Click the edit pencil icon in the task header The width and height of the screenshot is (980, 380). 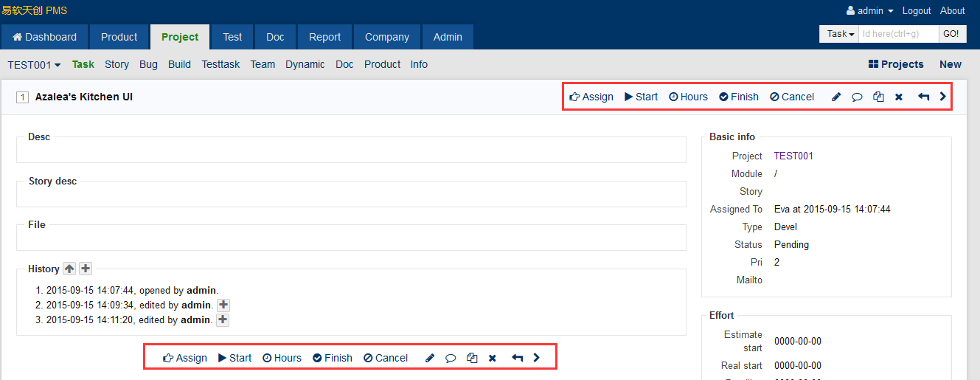pyautogui.click(x=836, y=97)
